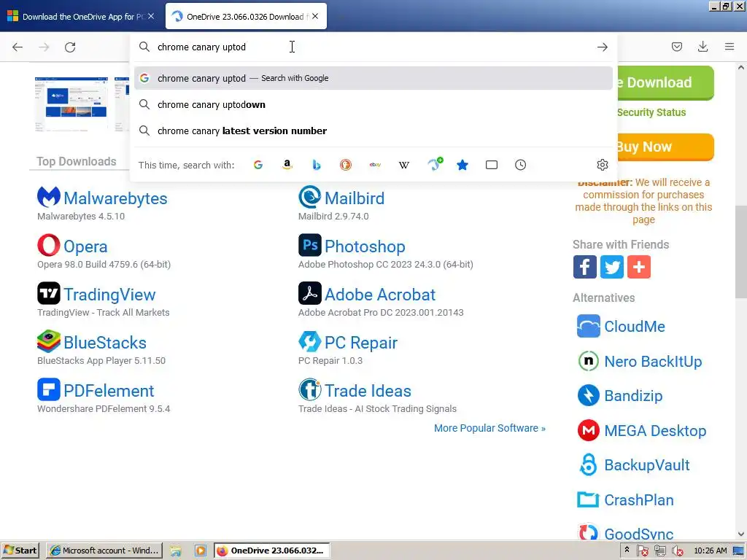Image resolution: width=747 pixels, height=560 pixels.
Task: Search history via the clock icon
Action: click(x=520, y=165)
